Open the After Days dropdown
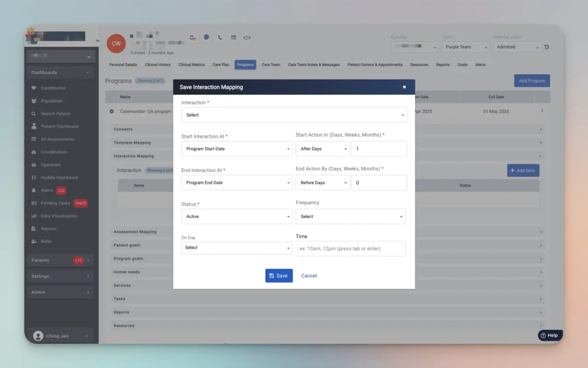This screenshot has width=588, height=368. pos(322,149)
